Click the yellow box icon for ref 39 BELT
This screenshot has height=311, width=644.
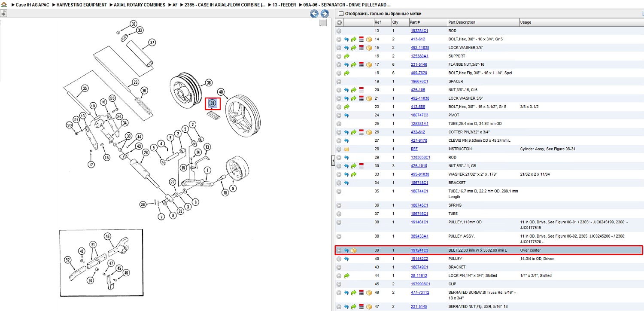click(354, 250)
